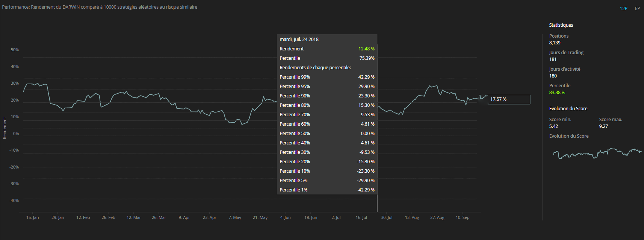Click the 40% y-axis label
644x240 pixels.
[15, 67]
